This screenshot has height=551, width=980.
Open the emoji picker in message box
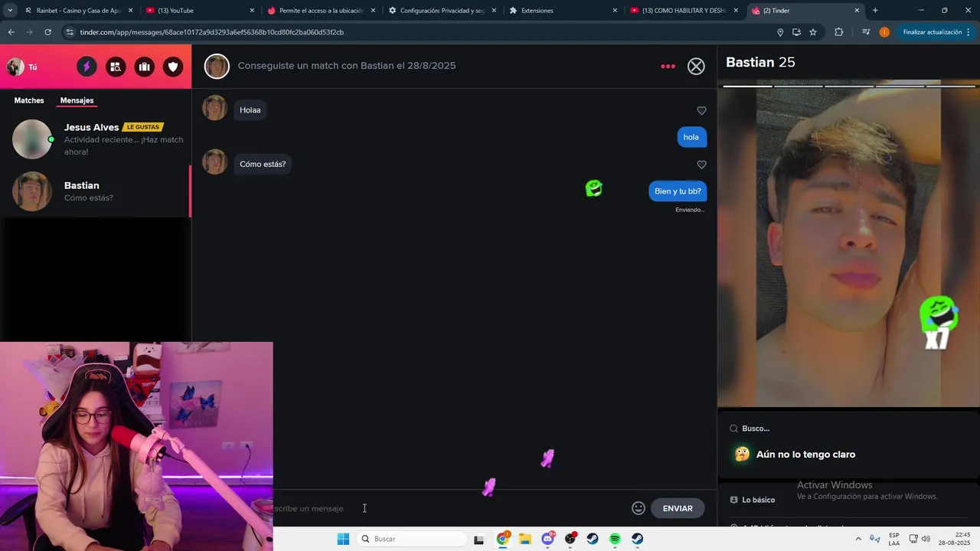(639, 508)
